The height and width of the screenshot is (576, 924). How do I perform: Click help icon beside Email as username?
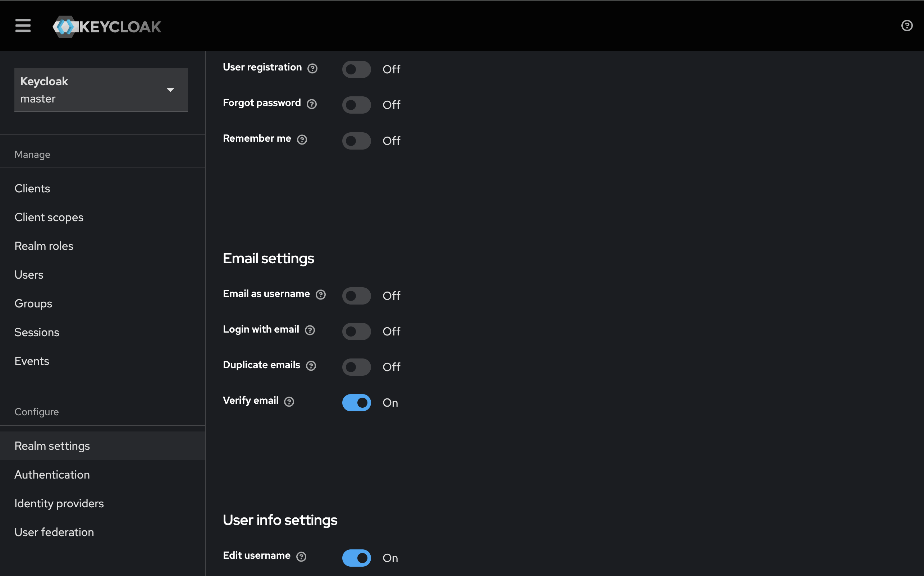coord(321,295)
